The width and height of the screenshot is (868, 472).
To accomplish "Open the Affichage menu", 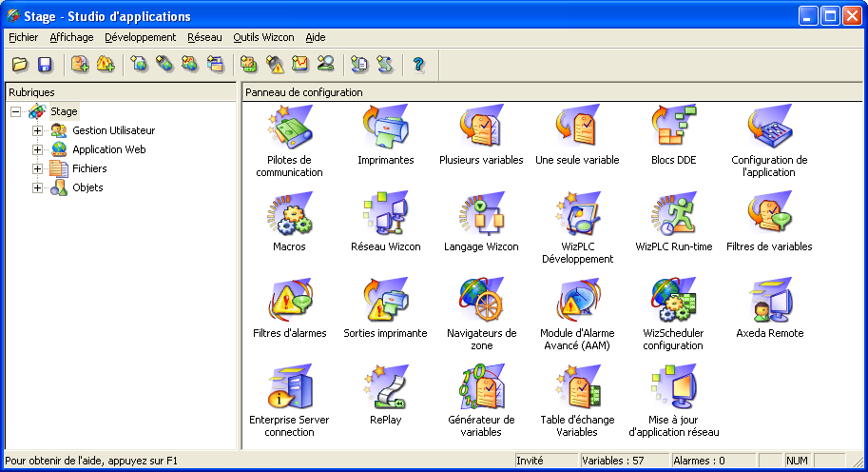I will click(71, 37).
